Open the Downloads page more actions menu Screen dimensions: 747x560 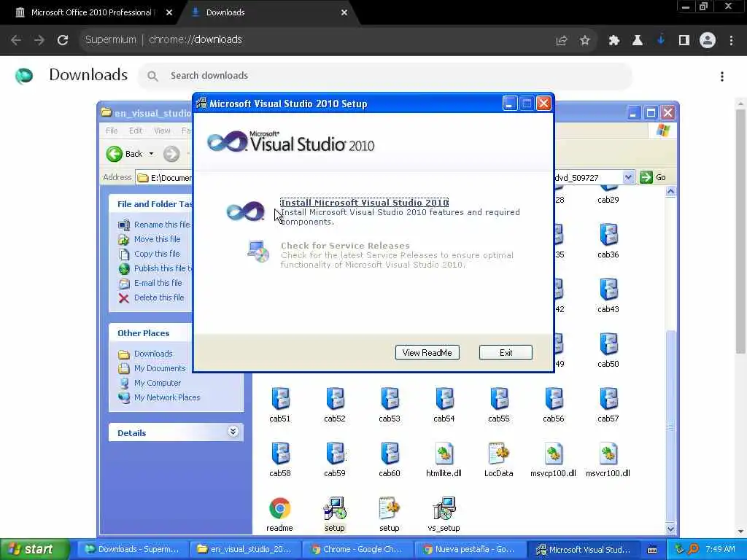pyautogui.click(x=722, y=77)
